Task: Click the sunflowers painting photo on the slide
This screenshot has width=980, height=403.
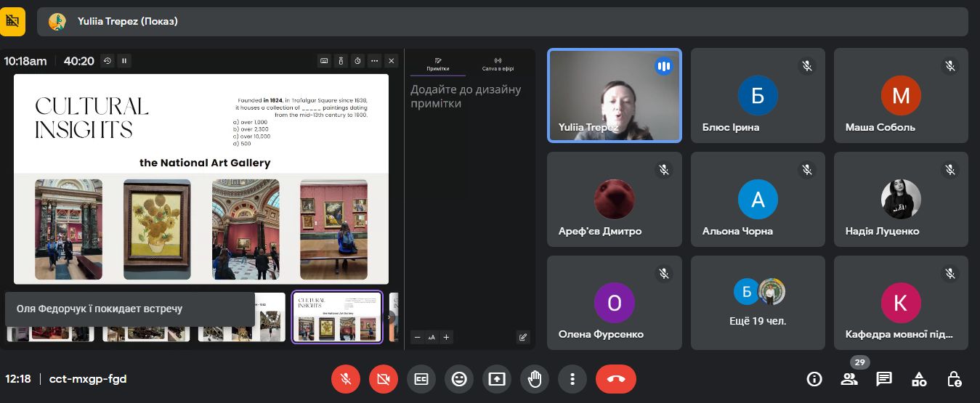Action: coord(157,229)
